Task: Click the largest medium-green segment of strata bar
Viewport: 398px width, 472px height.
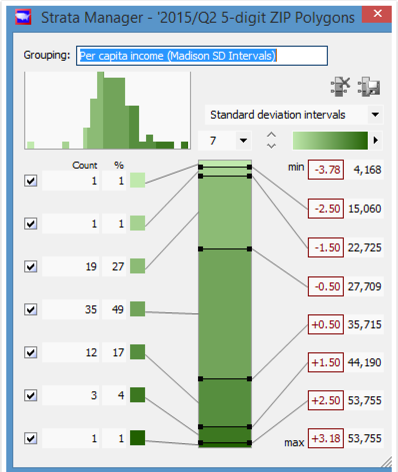Action: pyautogui.click(x=225, y=314)
